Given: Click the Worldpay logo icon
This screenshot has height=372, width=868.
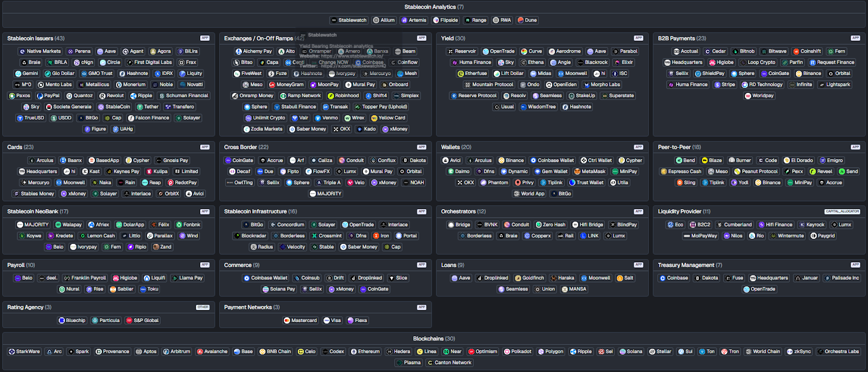Looking at the screenshot, I should point(748,96).
